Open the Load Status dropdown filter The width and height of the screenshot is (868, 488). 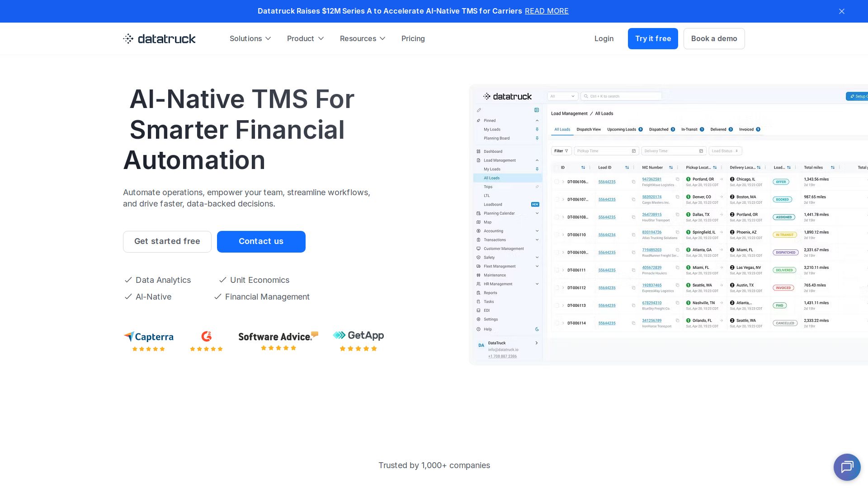point(725,151)
